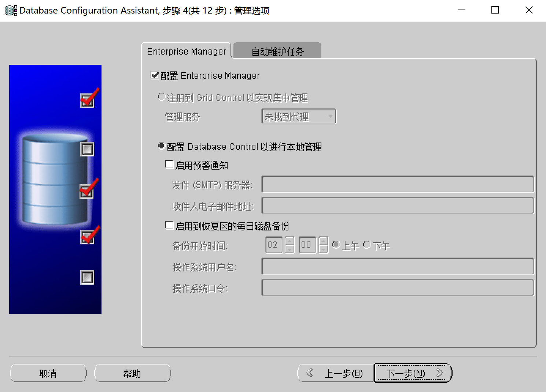Click the right arrow on 下一步 button
The image size is (546, 392).
point(440,373)
